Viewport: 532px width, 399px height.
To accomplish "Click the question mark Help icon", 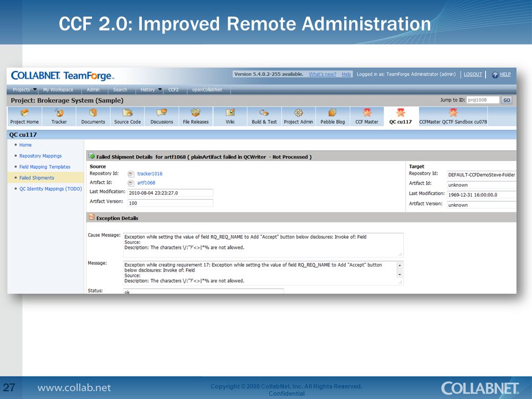I will [x=495, y=75].
